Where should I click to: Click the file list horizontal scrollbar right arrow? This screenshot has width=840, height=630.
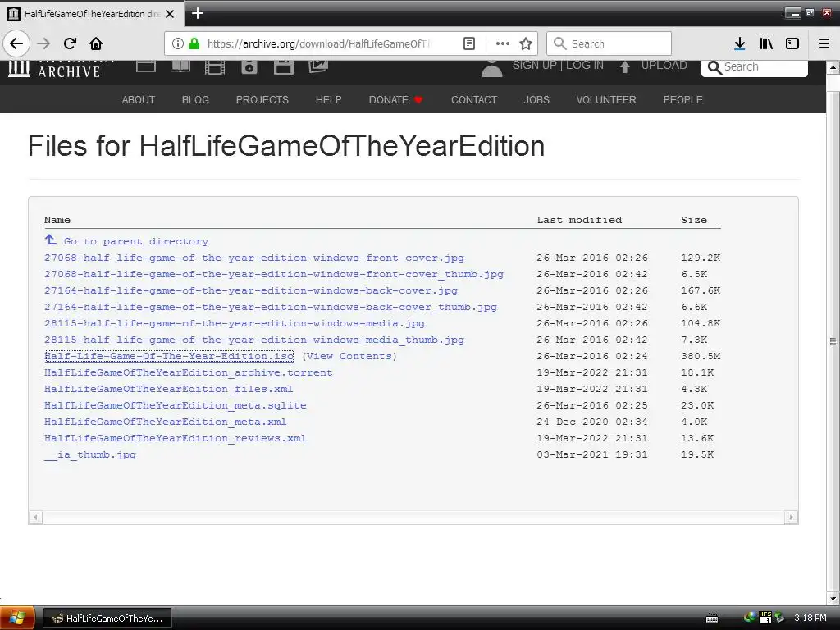coord(792,518)
